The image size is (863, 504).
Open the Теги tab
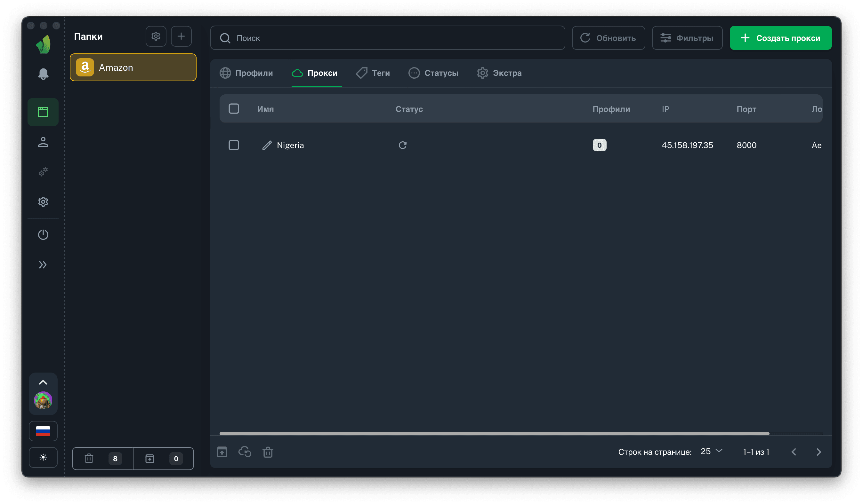[x=373, y=73]
